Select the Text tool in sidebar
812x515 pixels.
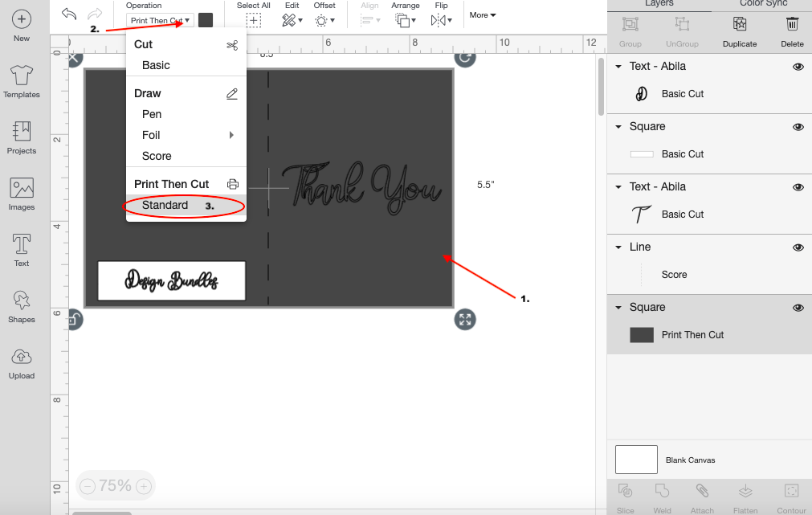21,244
